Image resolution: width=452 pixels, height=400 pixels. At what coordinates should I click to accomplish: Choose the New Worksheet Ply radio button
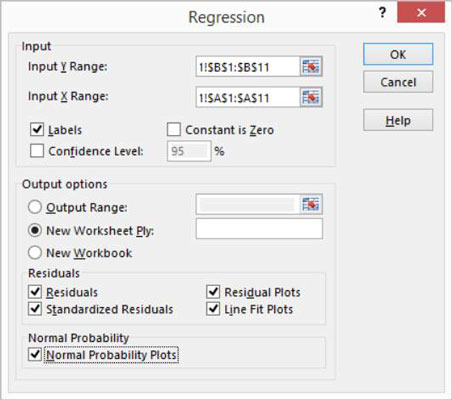point(35,230)
